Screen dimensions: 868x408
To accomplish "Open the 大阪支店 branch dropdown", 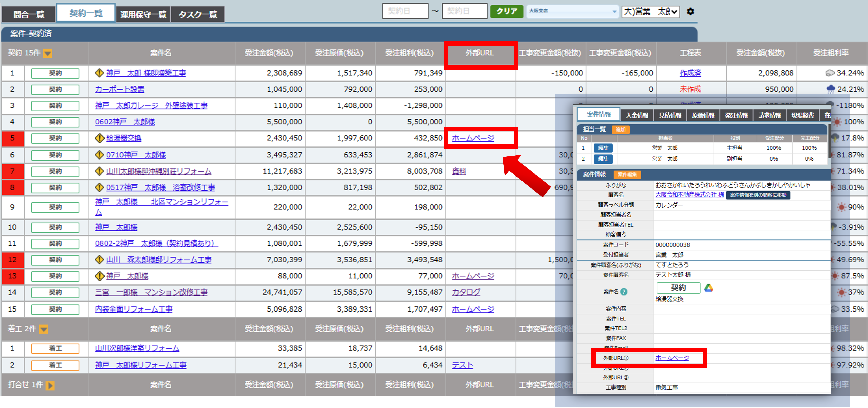I will (x=572, y=12).
